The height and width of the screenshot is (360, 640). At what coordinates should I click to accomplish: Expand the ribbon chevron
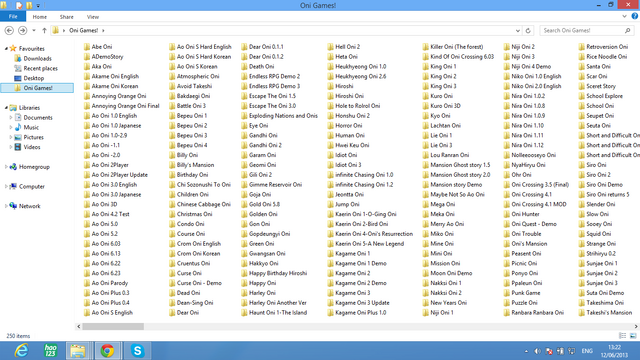tap(624, 16)
